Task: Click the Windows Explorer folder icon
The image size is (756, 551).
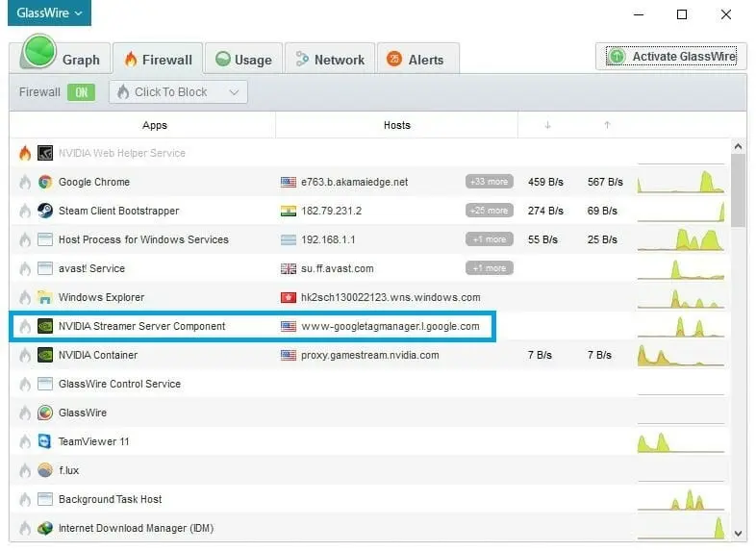Action: 45,297
